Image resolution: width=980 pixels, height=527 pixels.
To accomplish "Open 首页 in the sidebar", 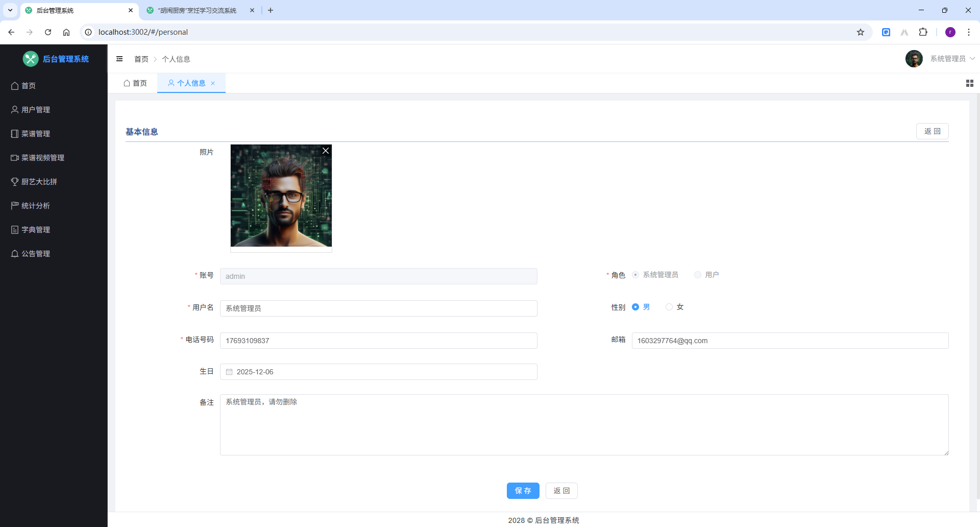I will [54, 86].
